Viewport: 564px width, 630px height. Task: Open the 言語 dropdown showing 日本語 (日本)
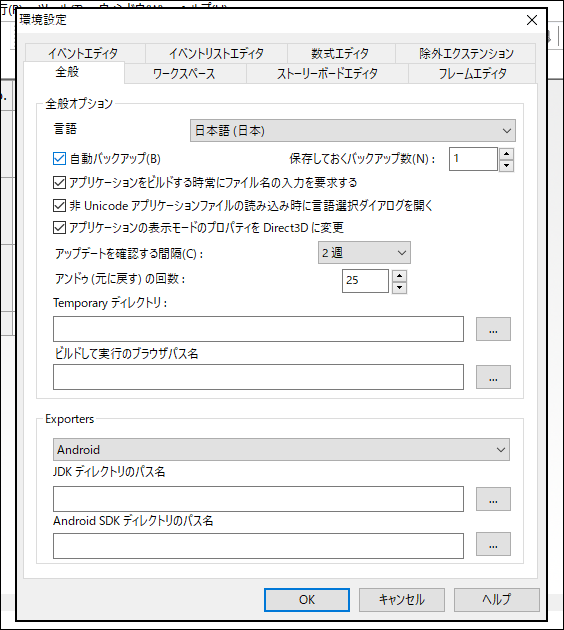(353, 131)
